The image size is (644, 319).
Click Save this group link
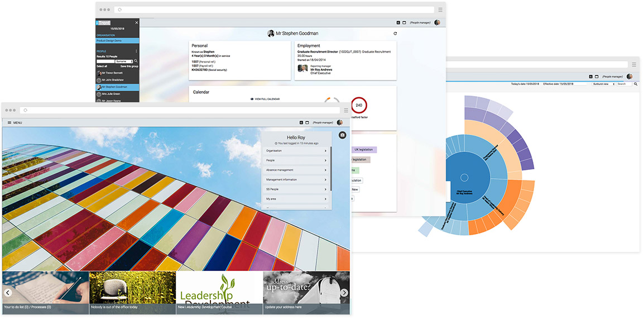[x=129, y=66]
